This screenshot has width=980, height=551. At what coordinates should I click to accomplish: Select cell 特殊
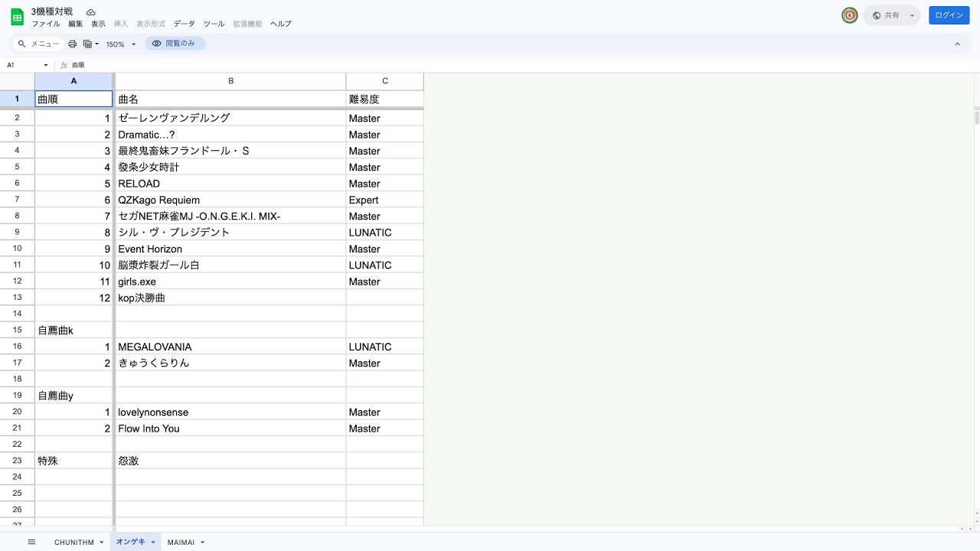73,461
